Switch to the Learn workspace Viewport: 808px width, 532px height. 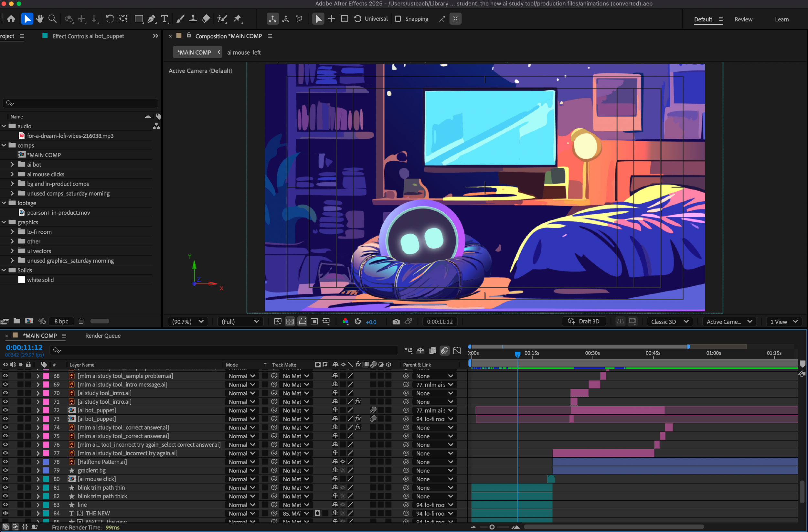pos(781,19)
